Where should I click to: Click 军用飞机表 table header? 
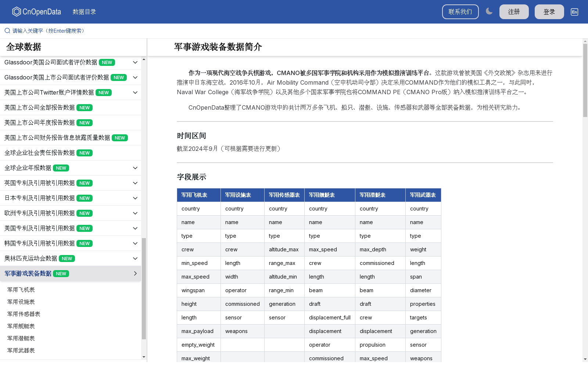click(x=199, y=195)
